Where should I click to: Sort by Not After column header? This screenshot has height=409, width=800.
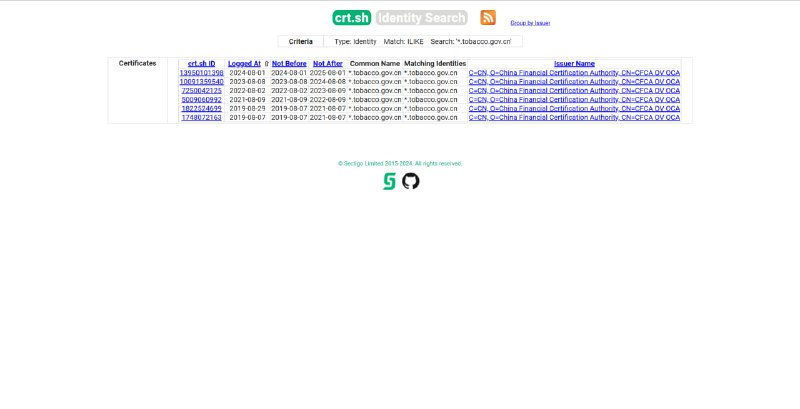pos(328,63)
